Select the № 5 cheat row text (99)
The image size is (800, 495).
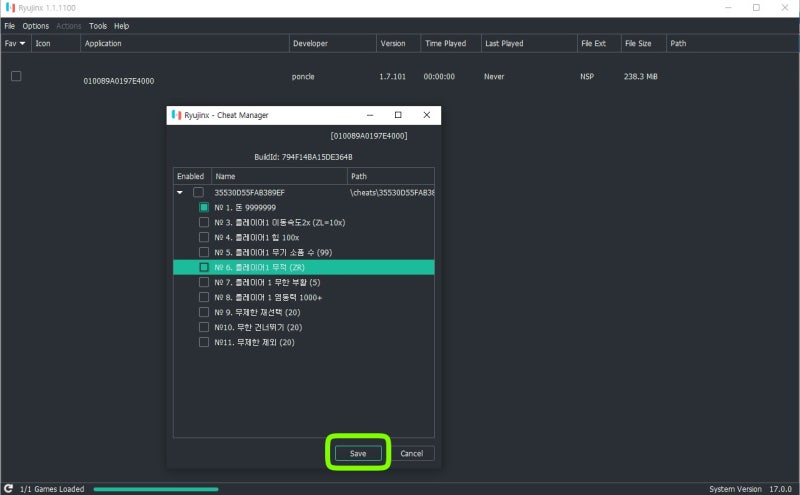[273, 252]
